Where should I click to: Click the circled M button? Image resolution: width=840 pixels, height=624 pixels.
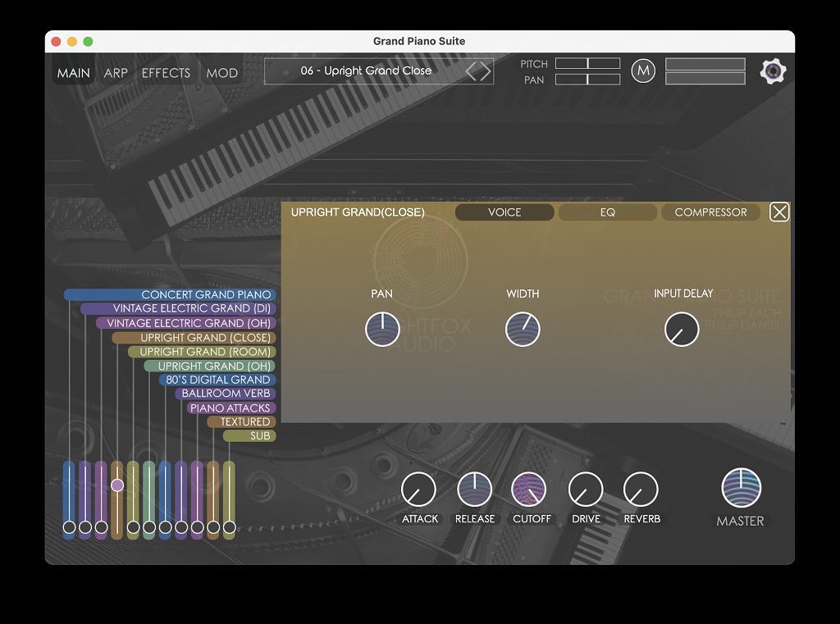point(643,71)
